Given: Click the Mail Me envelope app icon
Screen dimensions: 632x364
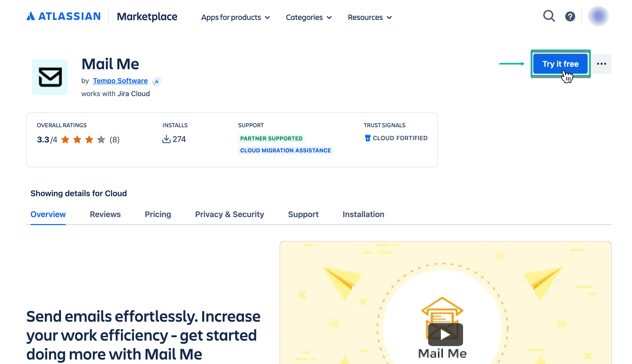Looking at the screenshot, I should coord(50,77).
